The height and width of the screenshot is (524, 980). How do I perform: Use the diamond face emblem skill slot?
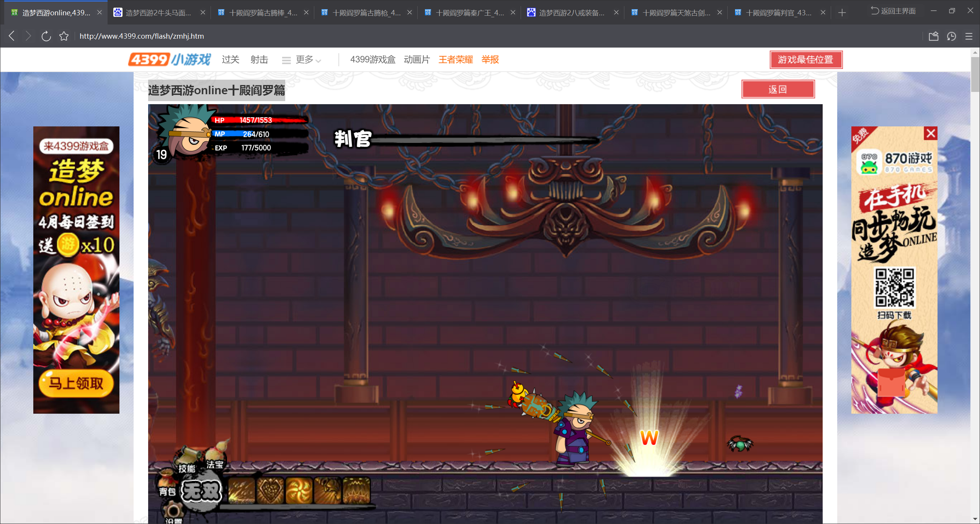tap(270, 490)
